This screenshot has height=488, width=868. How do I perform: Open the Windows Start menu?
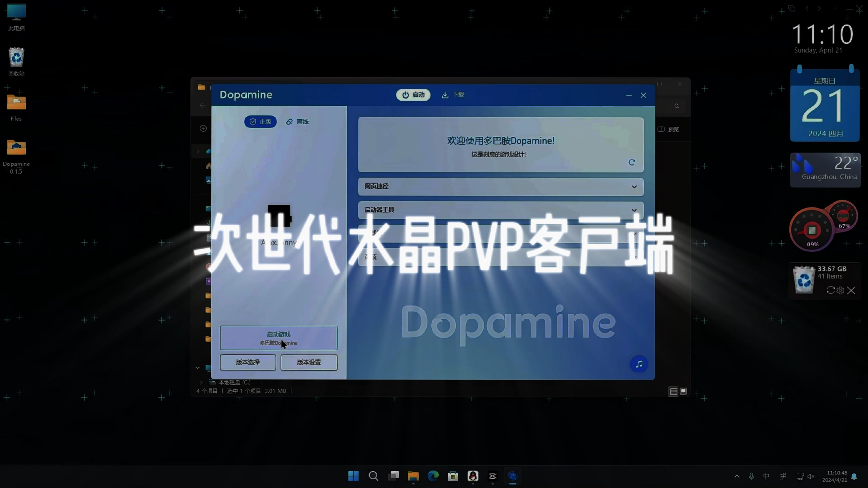(x=353, y=476)
